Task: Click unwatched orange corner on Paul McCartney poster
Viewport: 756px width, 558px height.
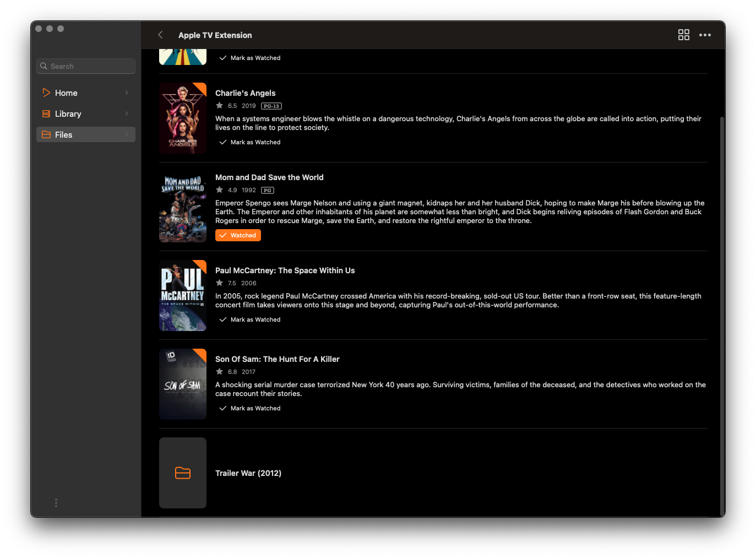Action: [x=202, y=264]
